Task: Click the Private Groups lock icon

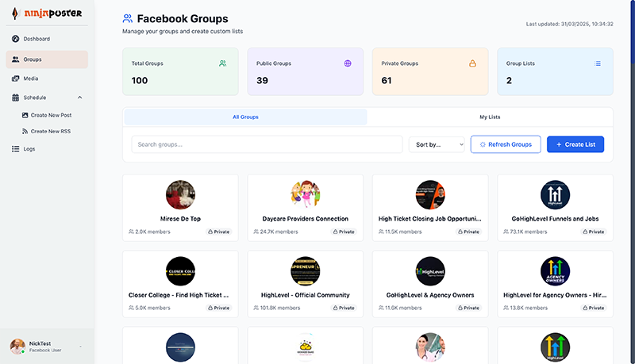Action: 472,63
